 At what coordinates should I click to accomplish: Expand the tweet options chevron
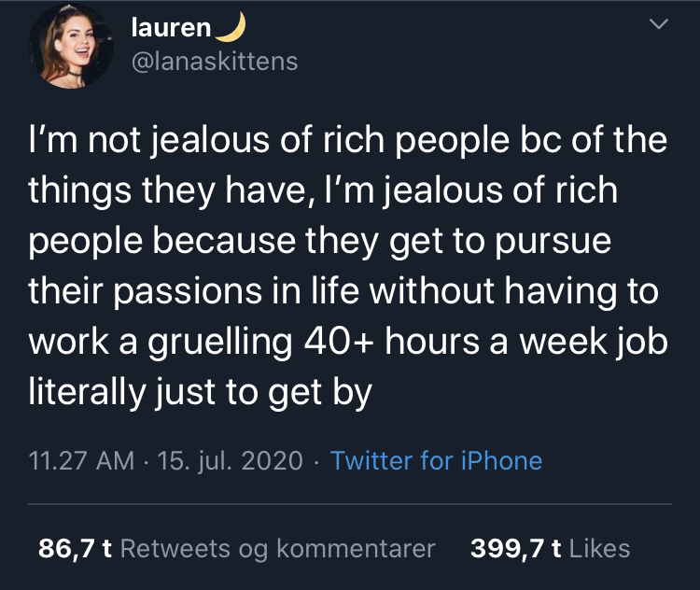pyautogui.click(x=659, y=23)
